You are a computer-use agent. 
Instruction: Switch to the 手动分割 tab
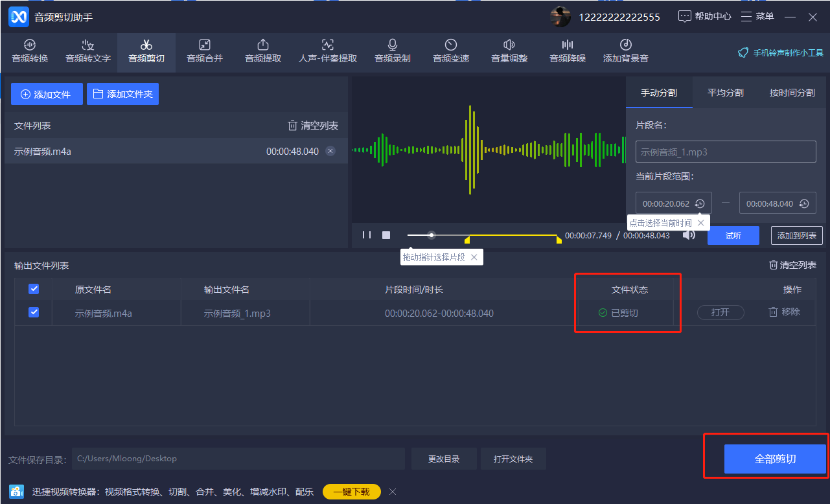659,93
